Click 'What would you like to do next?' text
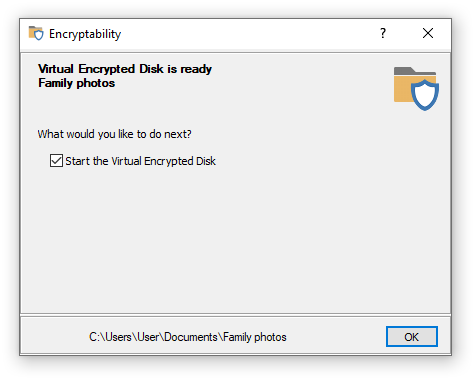Viewport: 474px width, 380px height. 114,134
